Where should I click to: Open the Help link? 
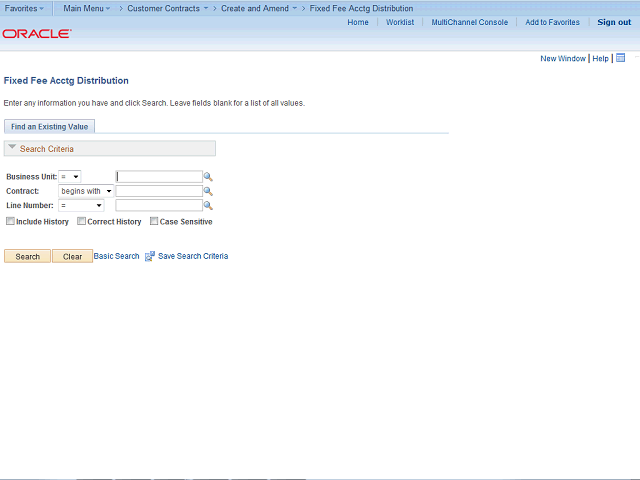point(600,58)
